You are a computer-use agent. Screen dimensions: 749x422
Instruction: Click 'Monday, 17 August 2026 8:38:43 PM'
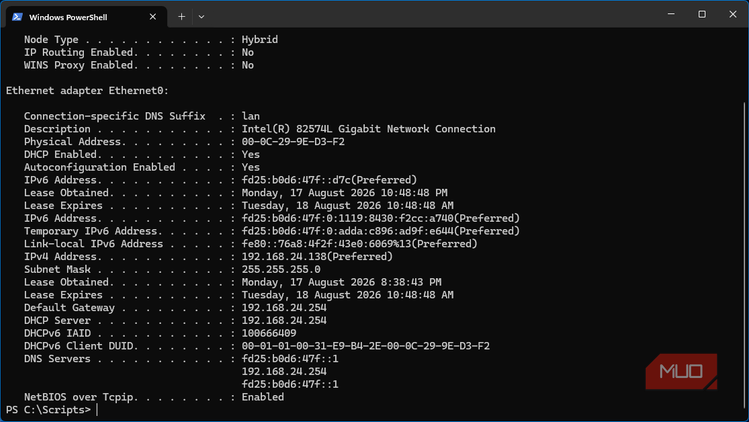coord(342,282)
